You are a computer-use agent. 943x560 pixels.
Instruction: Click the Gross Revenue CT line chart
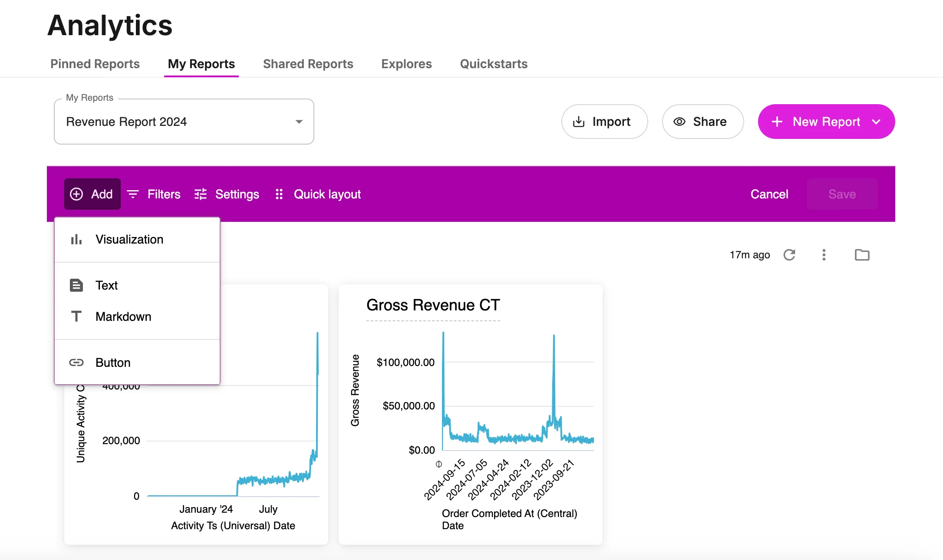pyautogui.click(x=518, y=391)
